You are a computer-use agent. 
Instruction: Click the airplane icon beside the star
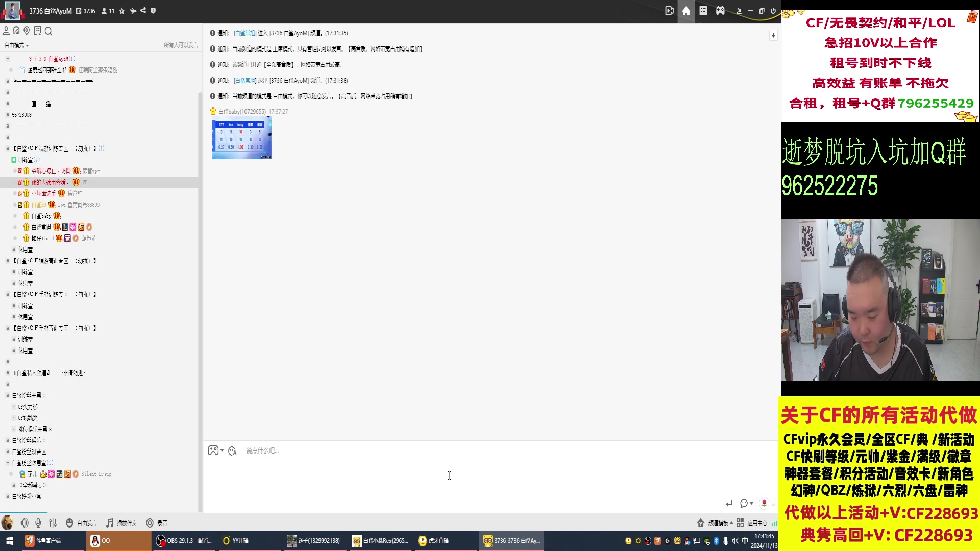tap(133, 11)
